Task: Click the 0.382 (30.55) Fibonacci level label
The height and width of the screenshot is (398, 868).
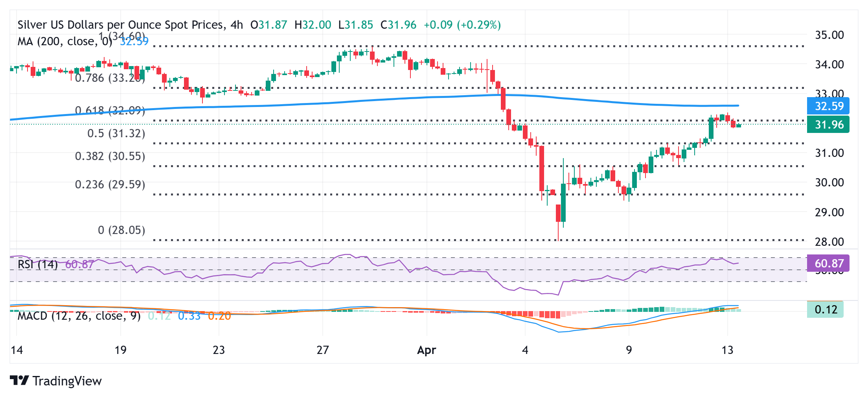Action: coord(110,156)
